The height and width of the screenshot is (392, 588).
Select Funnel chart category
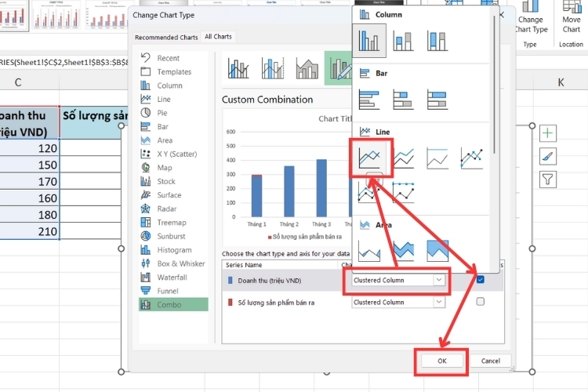point(173,291)
